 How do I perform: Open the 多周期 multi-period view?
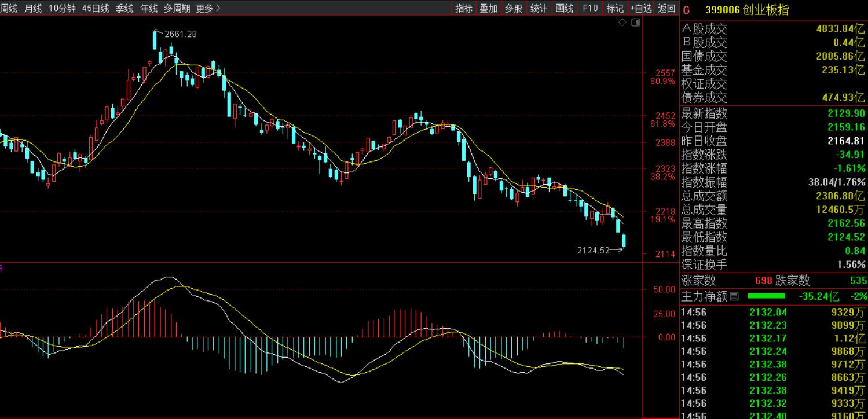176,8
